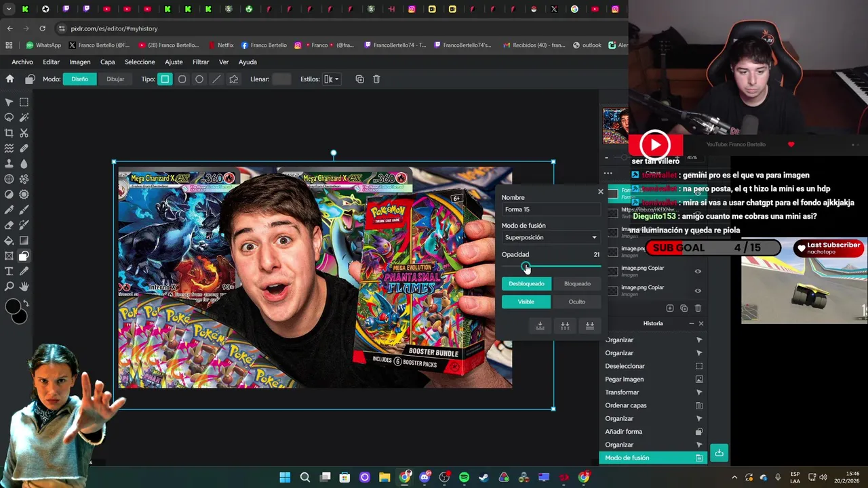Select the Magic Wand tool
Viewport: 868px width, 488px height.
coord(24,117)
